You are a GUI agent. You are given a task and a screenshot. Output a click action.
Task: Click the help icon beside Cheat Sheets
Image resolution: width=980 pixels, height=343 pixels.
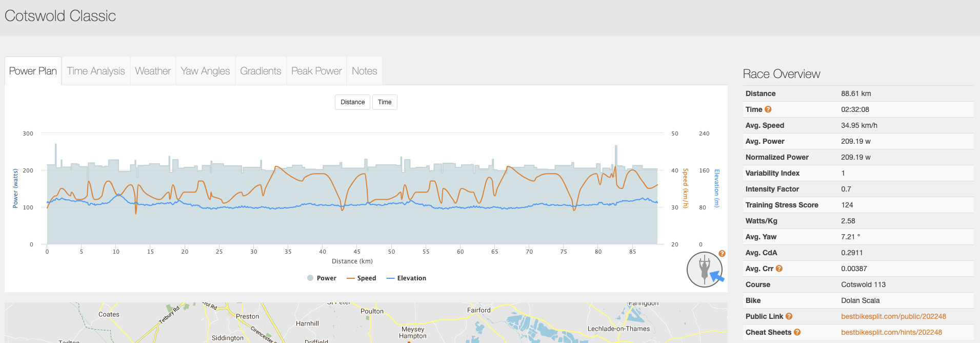click(x=797, y=332)
